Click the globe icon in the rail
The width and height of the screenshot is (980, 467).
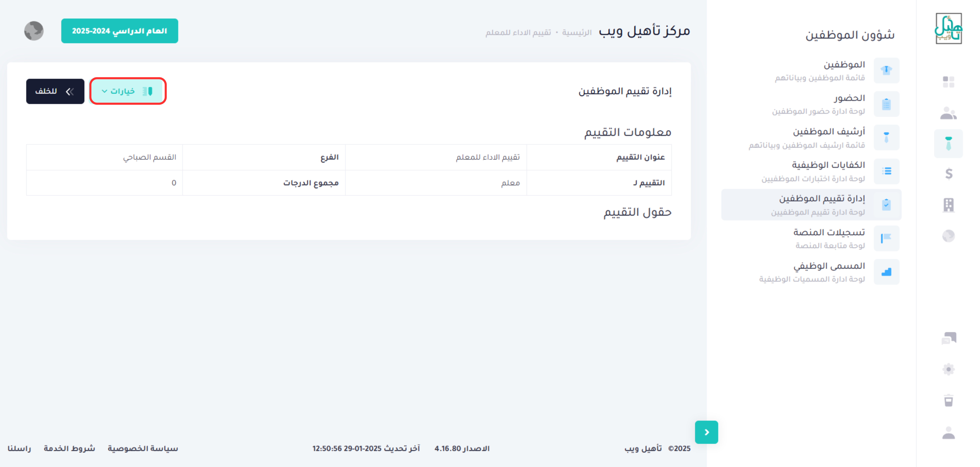[948, 236]
